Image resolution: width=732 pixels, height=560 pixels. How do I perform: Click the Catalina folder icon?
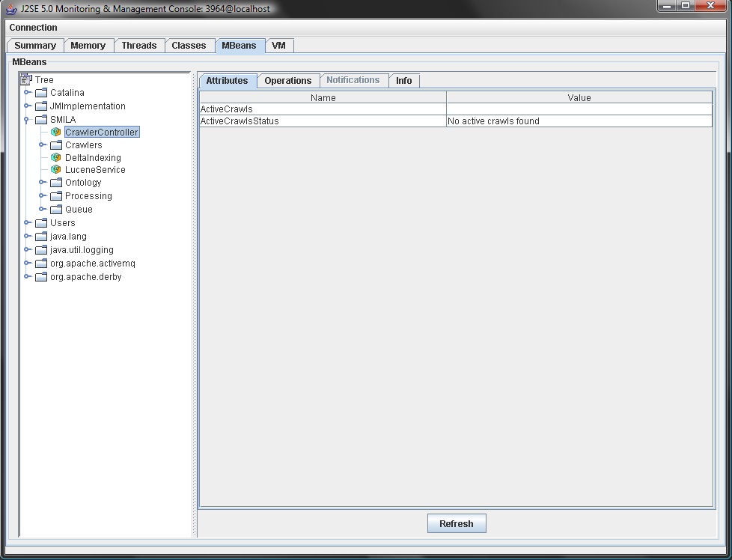pyautogui.click(x=41, y=93)
